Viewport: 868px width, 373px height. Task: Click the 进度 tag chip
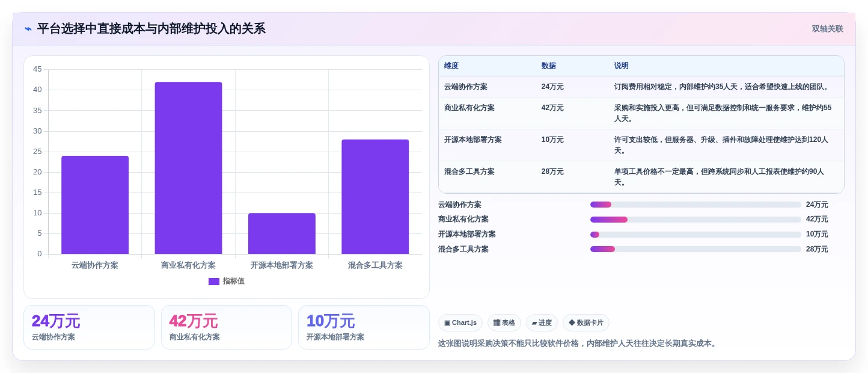point(542,323)
